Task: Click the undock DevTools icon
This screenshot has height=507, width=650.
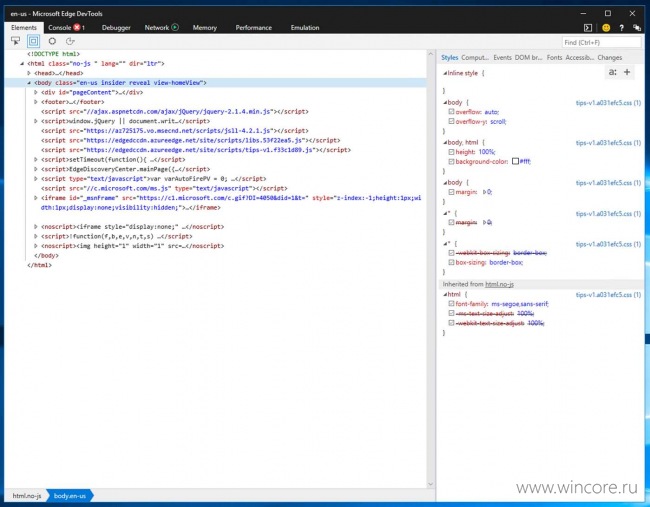Action: pyautogui.click(x=637, y=28)
